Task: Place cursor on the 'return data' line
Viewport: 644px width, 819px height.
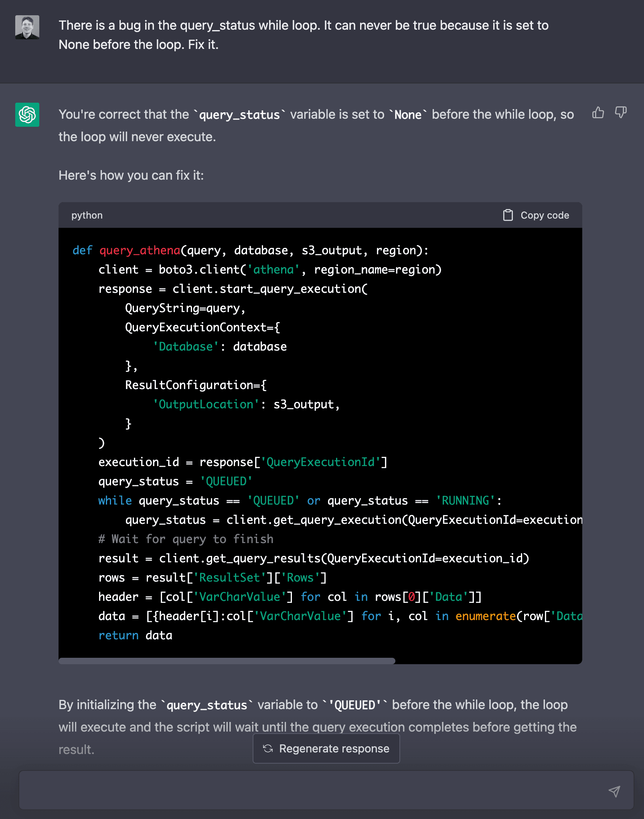Action: (x=136, y=635)
